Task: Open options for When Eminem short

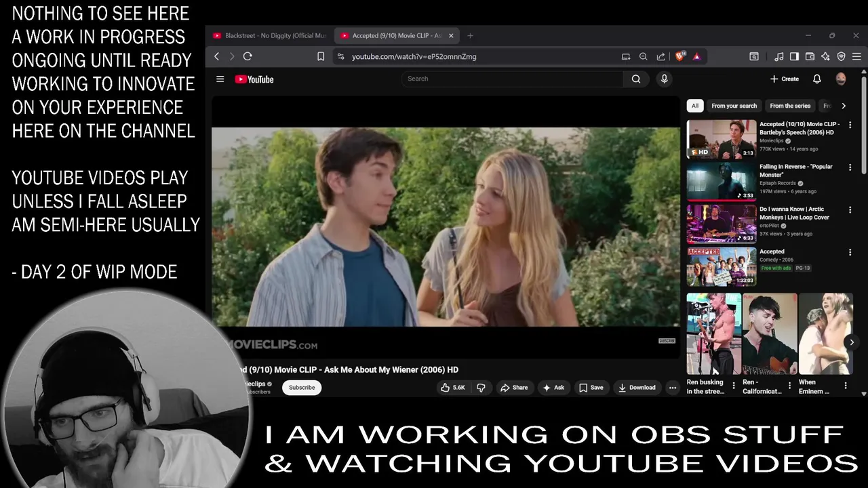Action: pos(845,386)
